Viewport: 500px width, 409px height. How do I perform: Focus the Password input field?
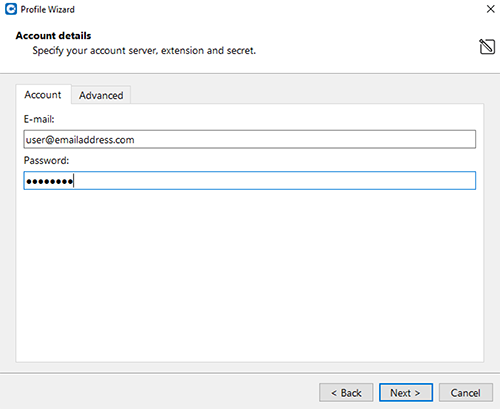(x=250, y=181)
